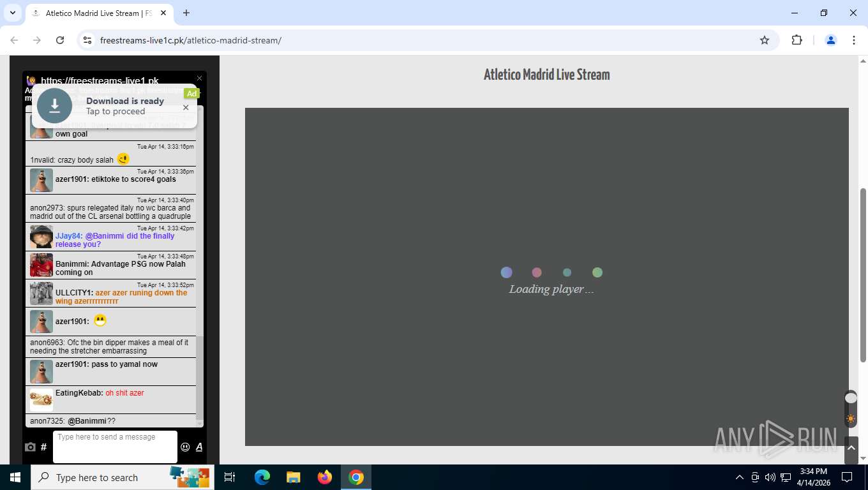Expand the tab search dropdown arrow
The image size is (868, 490).
coord(12,13)
